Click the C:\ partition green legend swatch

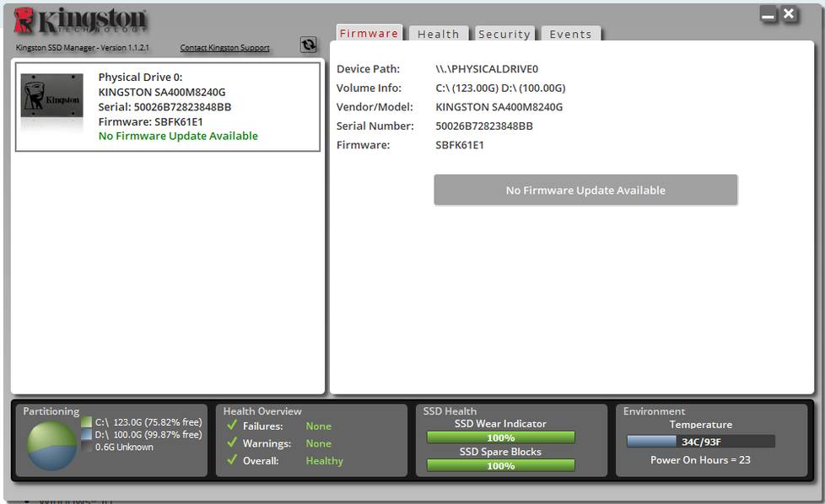(x=87, y=421)
